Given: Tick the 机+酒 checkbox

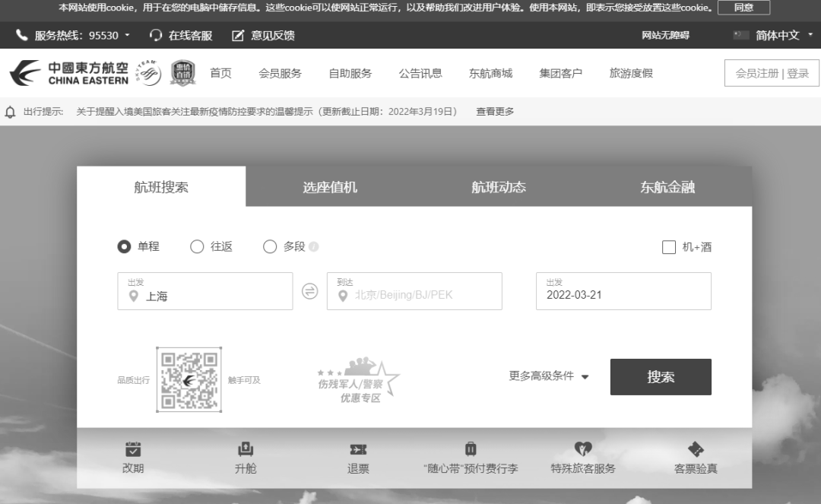Looking at the screenshot, I should [669, 247].
